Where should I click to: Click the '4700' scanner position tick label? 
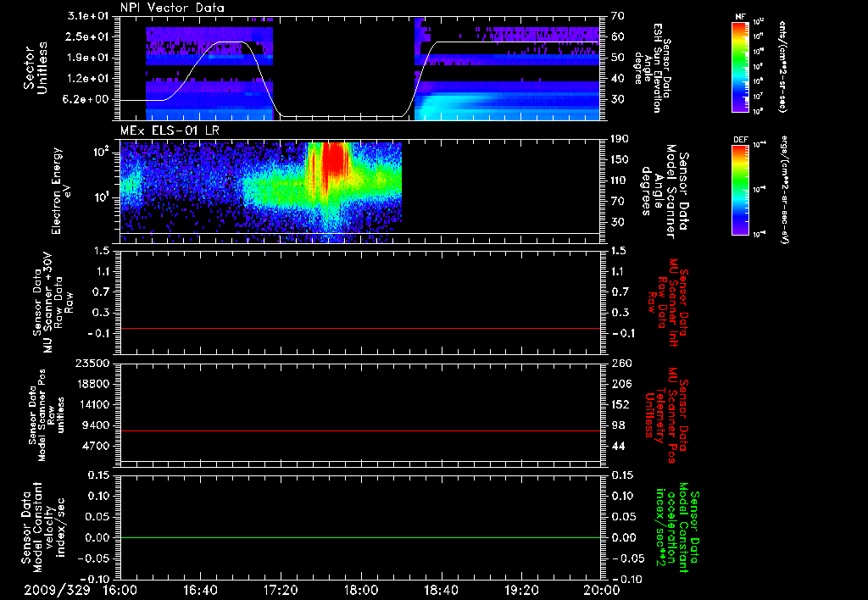tap(96, 446)
